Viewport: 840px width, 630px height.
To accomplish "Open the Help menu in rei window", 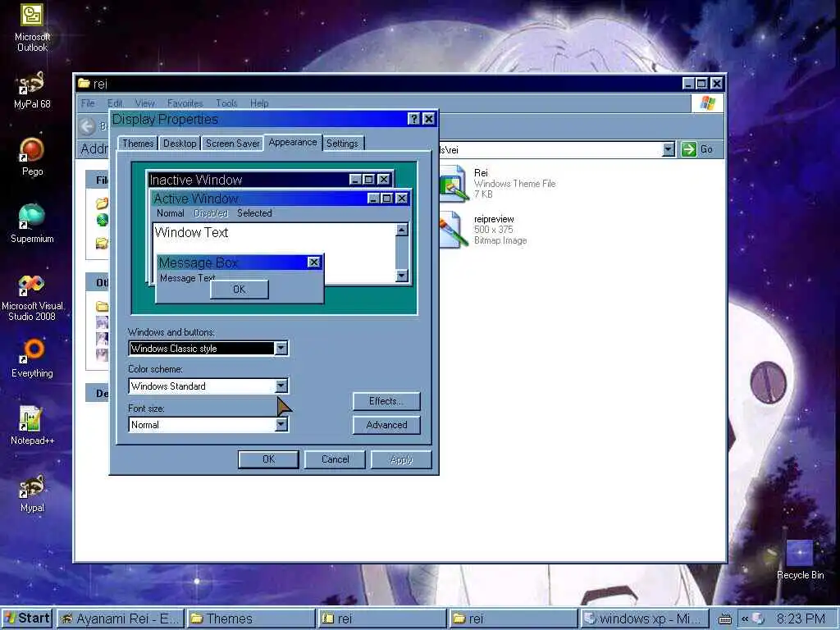I will (x=259, y=103).
